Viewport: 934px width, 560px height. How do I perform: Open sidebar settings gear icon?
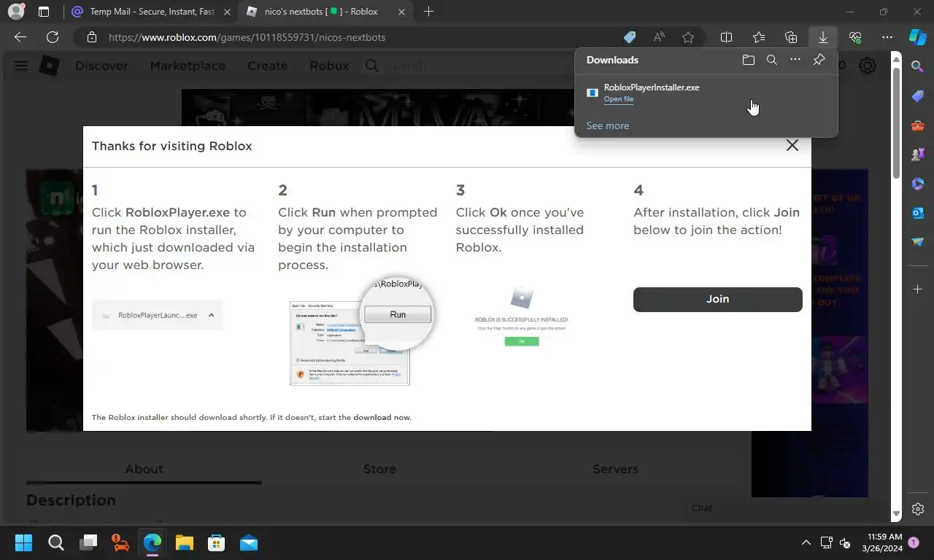[918, 509]
